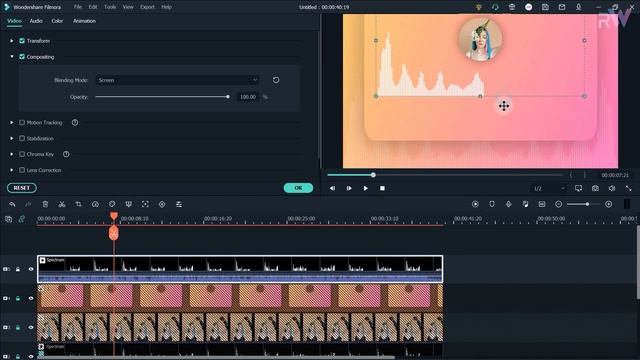Click the Add Track manager icon
The height and width of the screenshot is (360, 640).
[x=9, y=219]
